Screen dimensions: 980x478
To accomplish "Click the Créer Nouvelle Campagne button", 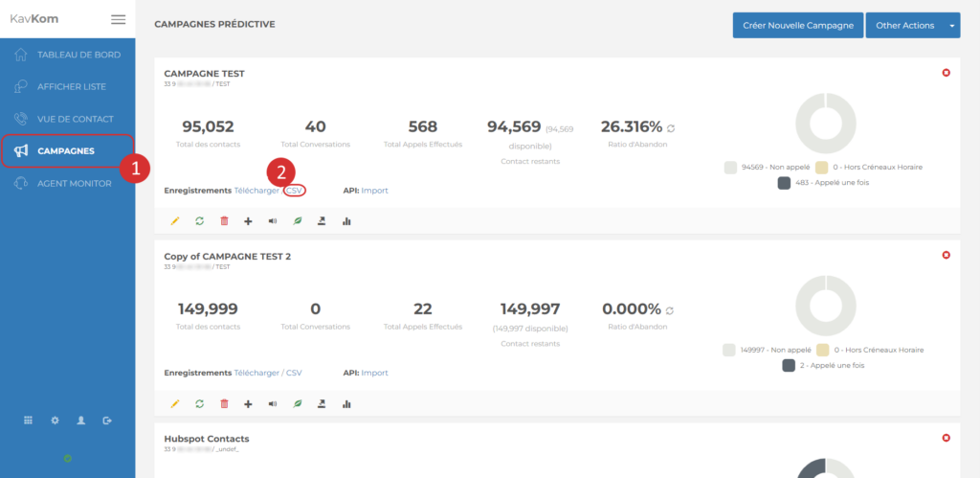I will [798, 26].
